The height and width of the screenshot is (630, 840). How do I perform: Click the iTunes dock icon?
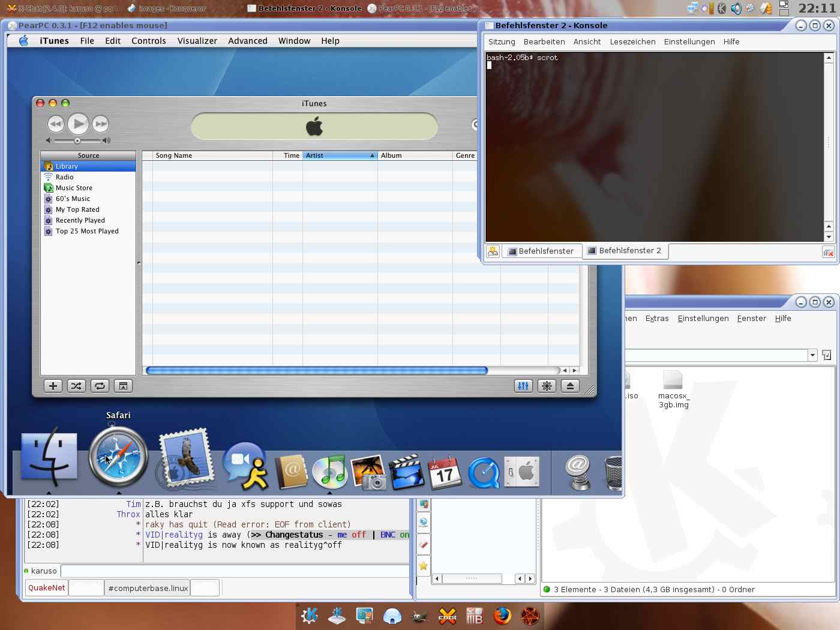[x=329, y=472]
